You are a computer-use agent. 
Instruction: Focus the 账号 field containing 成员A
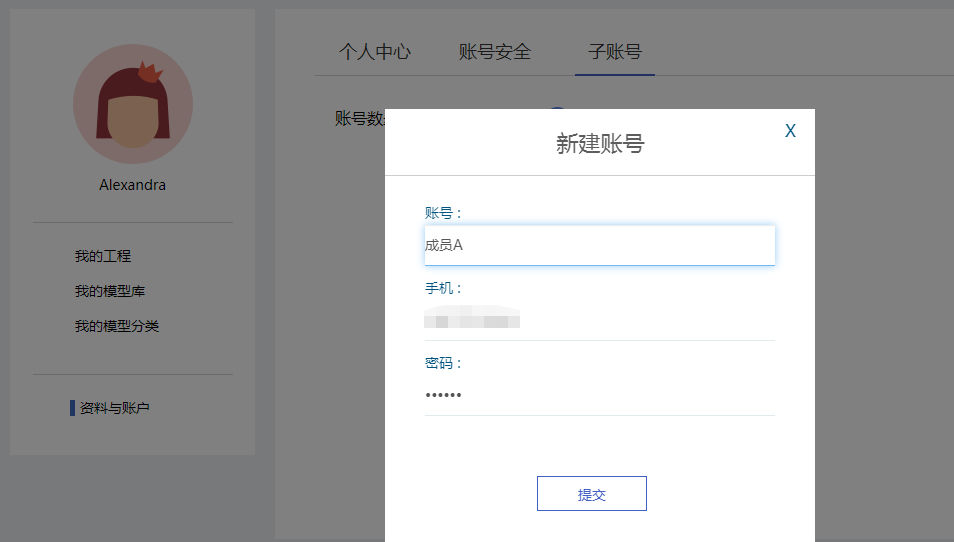pyautogui.click(x=600, y=245)
